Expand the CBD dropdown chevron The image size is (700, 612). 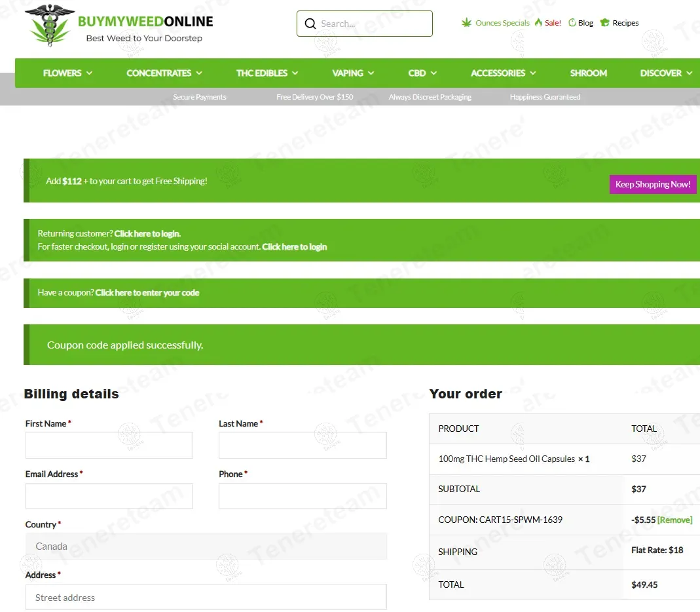(x=433, y=73)
